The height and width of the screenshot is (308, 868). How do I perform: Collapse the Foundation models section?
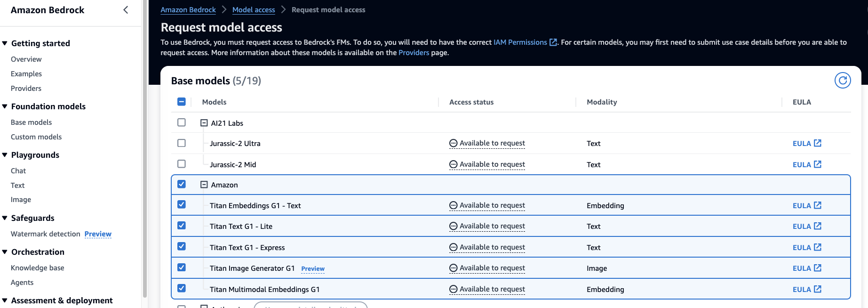coord(5,106)
